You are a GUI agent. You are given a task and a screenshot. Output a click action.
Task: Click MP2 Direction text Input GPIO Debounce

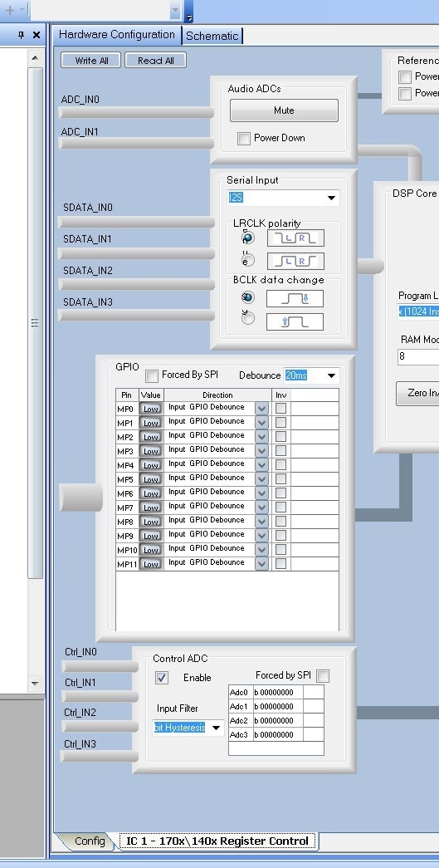[x=207, y=435]
